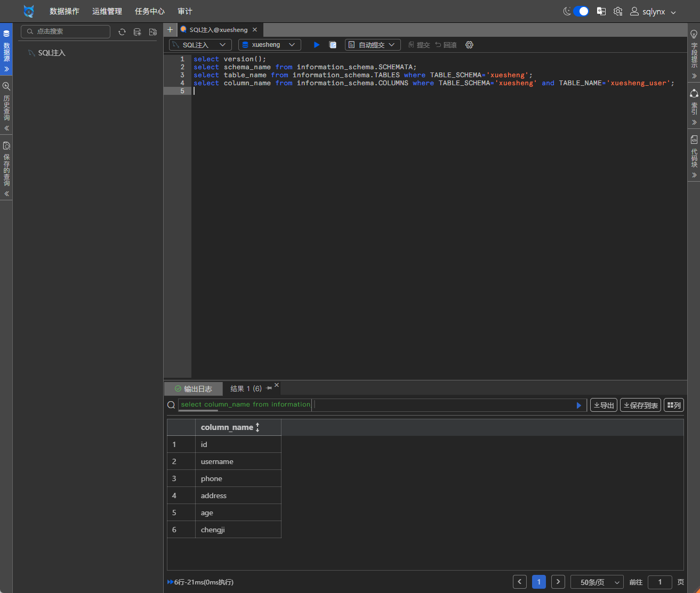Open the history query sidebar panel
The width and height of the screenshot is (700, 593).
6,107
